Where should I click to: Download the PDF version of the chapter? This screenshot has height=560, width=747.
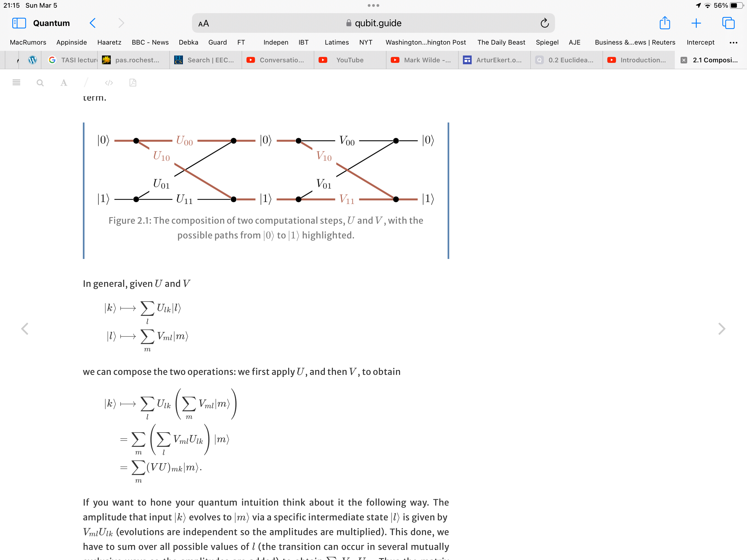[133, 82]
